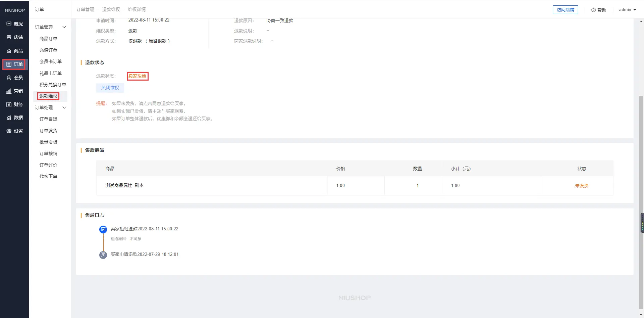Open the 会员 member icon
The width and height of the screenshot is (644, 318).
[9, 78]
